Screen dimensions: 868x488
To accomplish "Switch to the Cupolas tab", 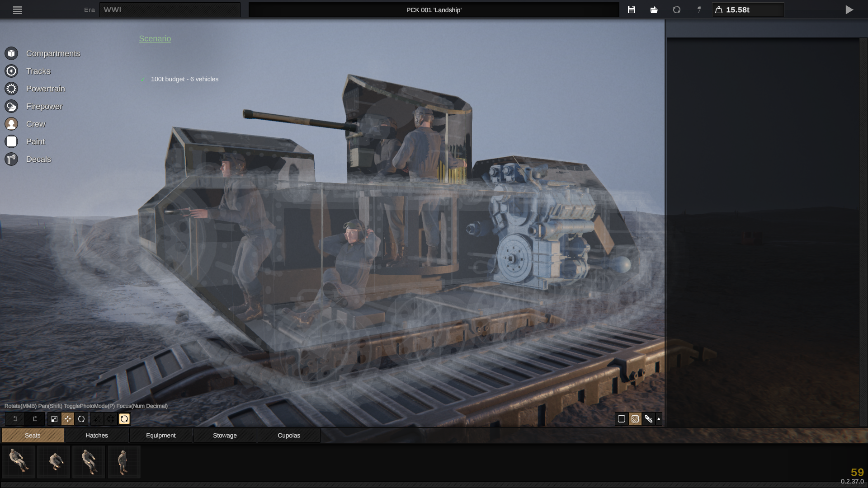I will tap(289, 436).
